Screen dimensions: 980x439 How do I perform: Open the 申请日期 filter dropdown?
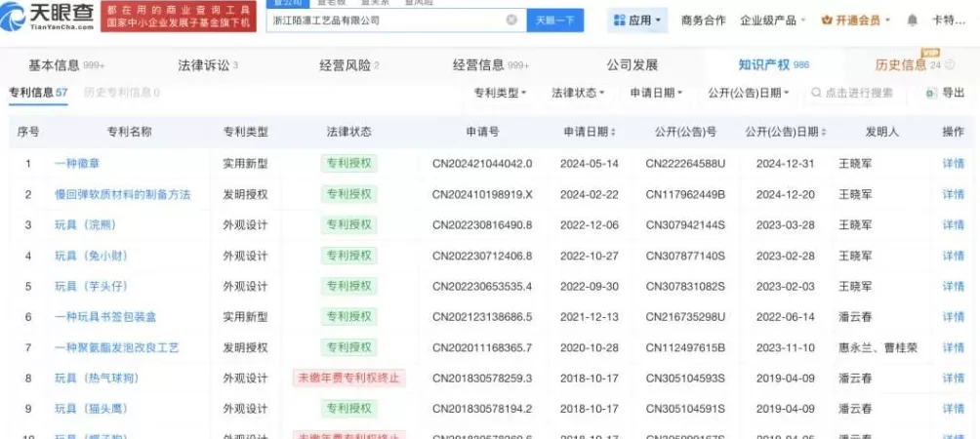tap(656, 93)
